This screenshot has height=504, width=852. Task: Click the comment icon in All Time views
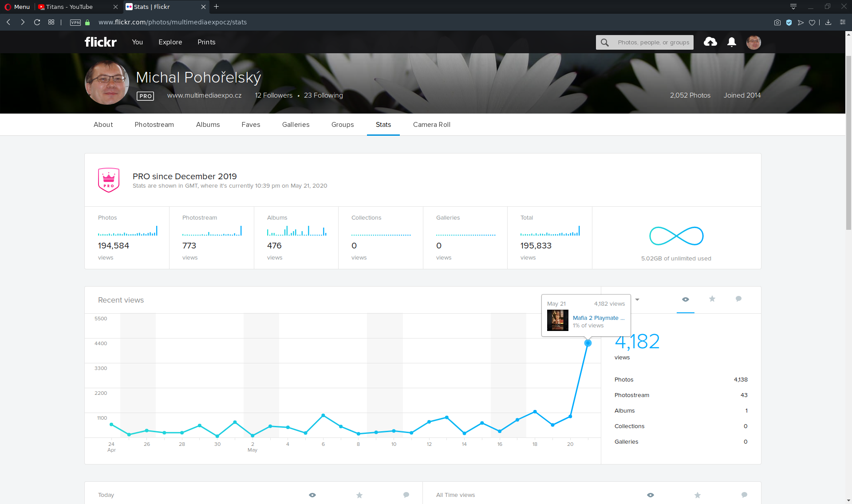pos(744,495)
